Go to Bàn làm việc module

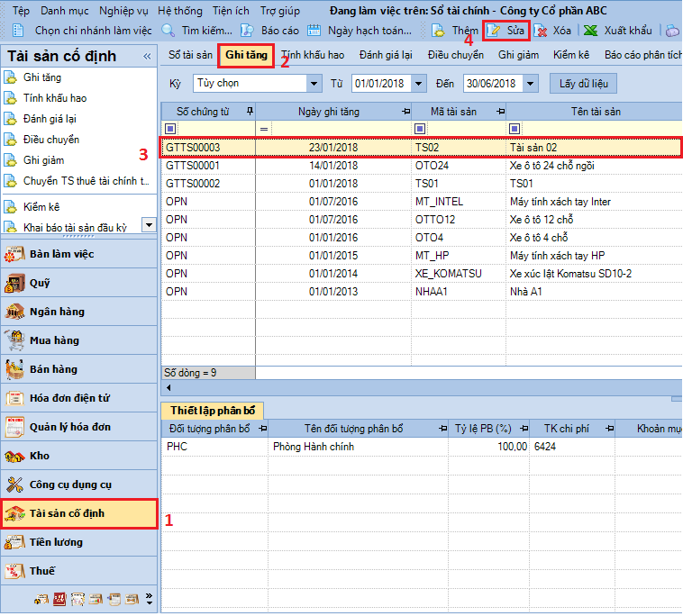pyautogui.click(x=78, y=254)
